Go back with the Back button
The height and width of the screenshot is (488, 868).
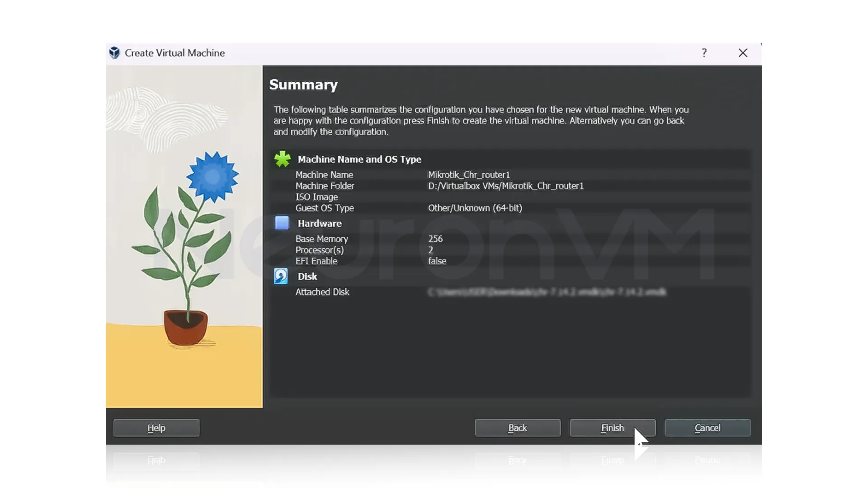pyautogui.click(x=517, y=427)
